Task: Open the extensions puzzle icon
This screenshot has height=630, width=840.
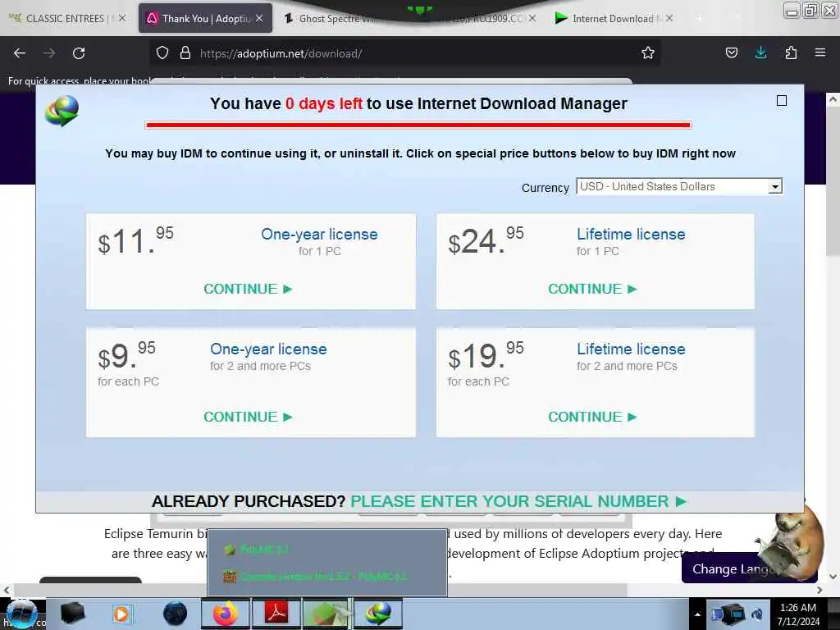Action: coord(791,52)
